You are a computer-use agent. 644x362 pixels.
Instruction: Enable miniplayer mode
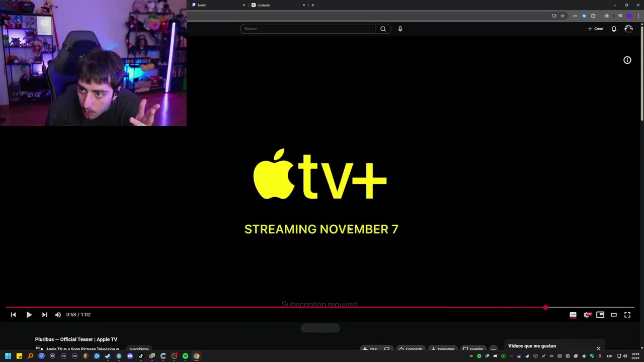point(600,315)
